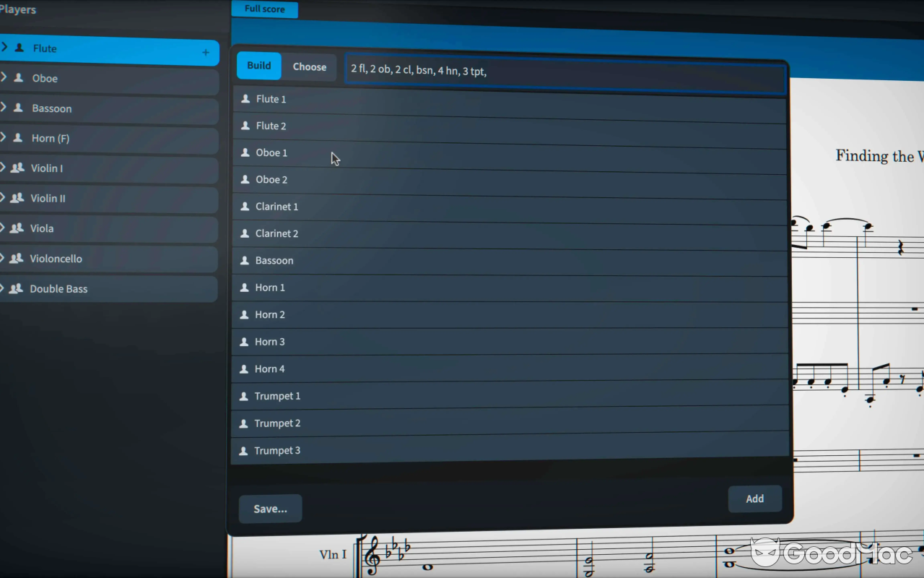This screenshot has height=578, width=924.
Task: Expand the Bassoon player entry
Action: (x=5, y=108)
